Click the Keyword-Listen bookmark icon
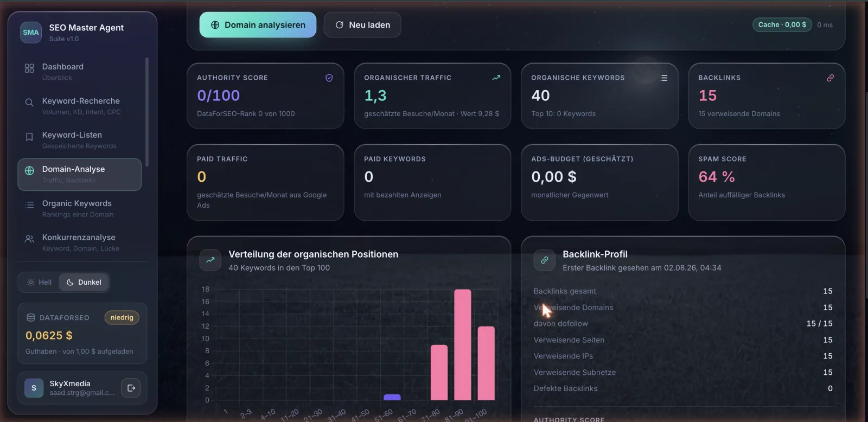 (29, 137)
